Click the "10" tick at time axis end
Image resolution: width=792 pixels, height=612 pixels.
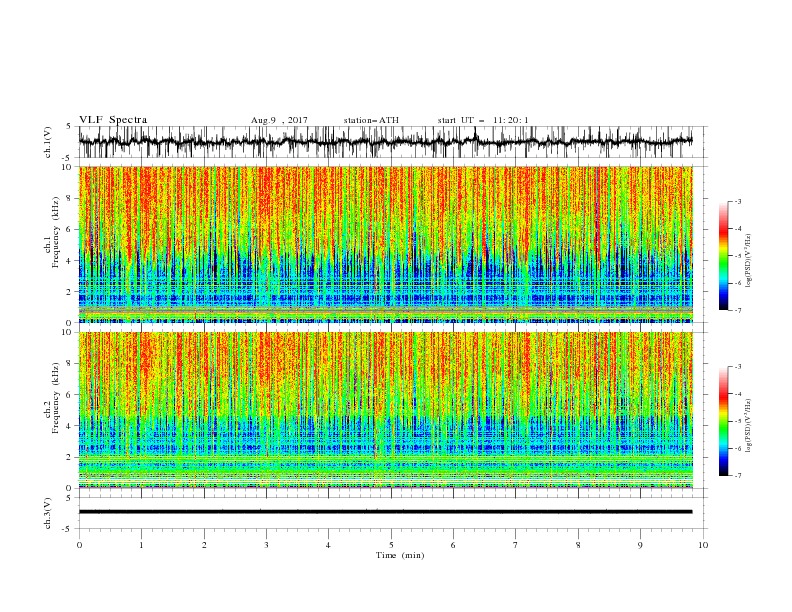[x=703, y=545]
